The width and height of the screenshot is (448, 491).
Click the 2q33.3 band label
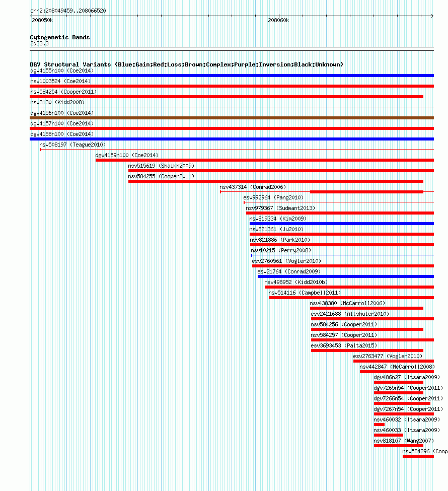(39, 43)
